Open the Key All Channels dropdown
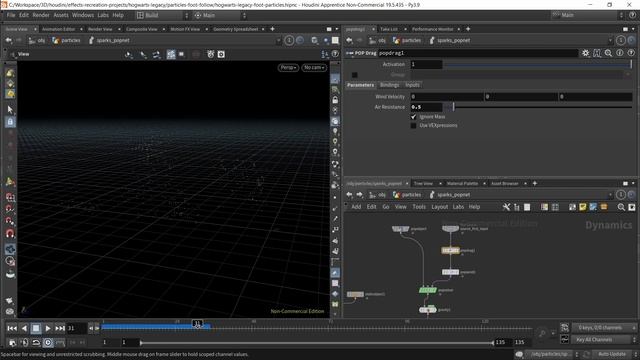This screenshot has width=640, height=360. click(x=604, y=340)
